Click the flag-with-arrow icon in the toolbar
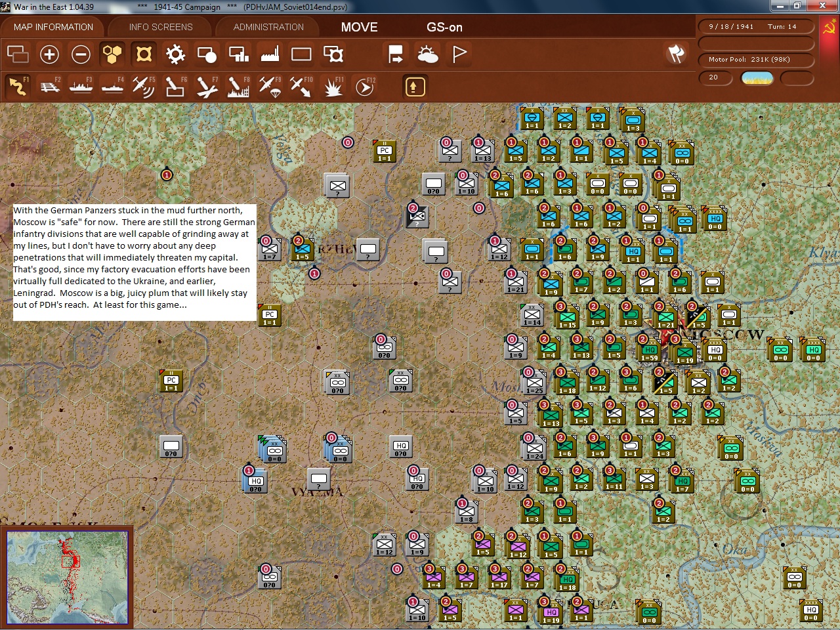Viewport: 840px width, 630px height. [396, 54]
